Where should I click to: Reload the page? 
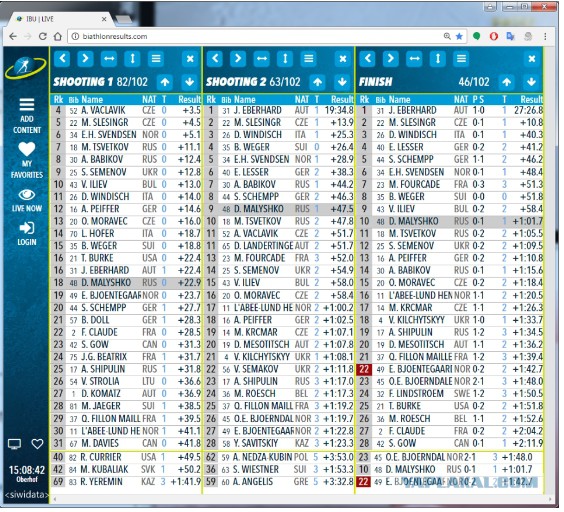(x=42, y=36)
